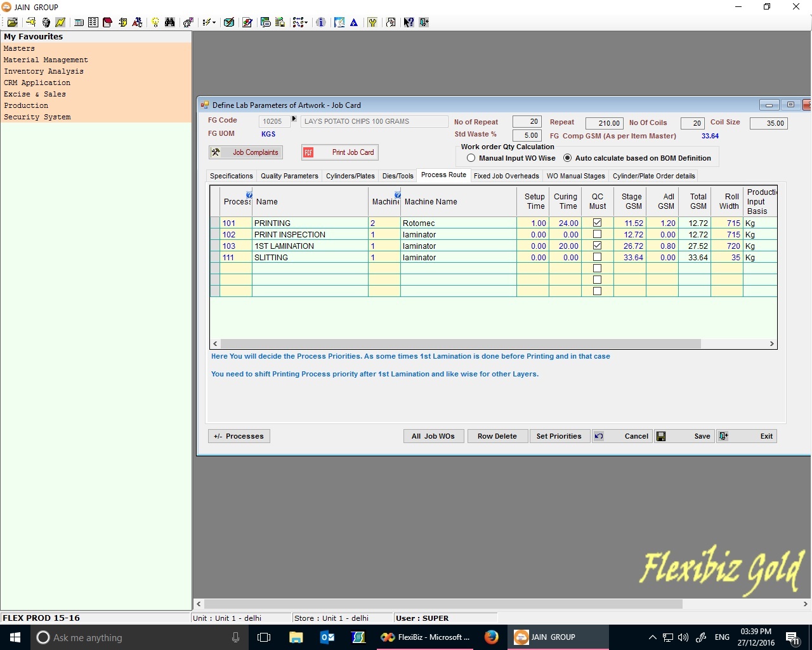The width and height of the screenshot is (812, 650).
Task: Click process grid horizontal scrollbar track
Action: (736, 343)
